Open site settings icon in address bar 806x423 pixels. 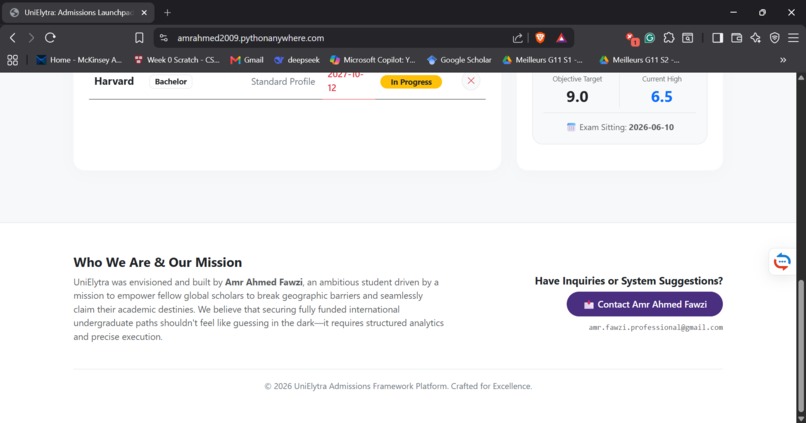[163, 38]
